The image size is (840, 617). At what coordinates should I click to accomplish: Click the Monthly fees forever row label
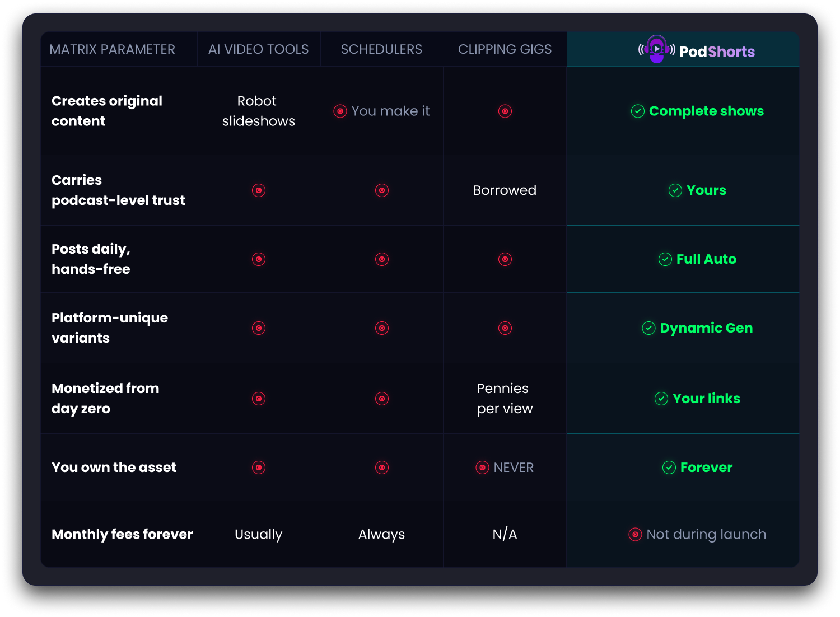tap(122, 535)
